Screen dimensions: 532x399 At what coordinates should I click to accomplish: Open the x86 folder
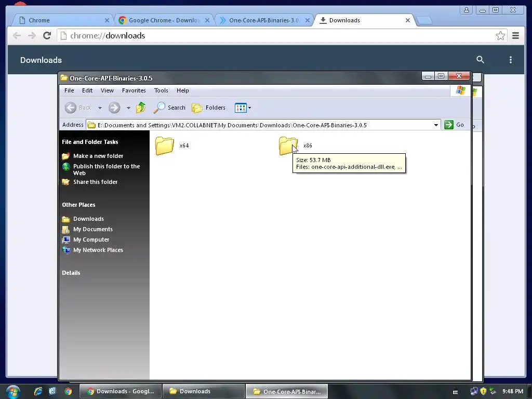click(x=288, y=145)
